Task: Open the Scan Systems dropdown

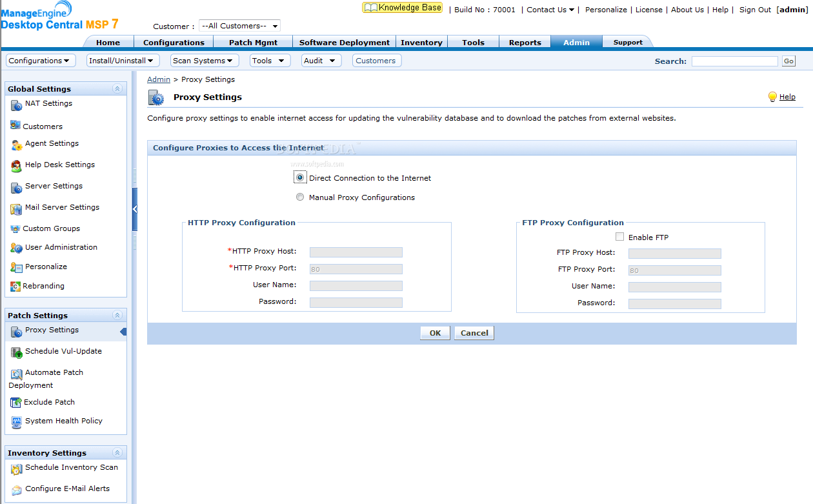Action: click(205, 61)
